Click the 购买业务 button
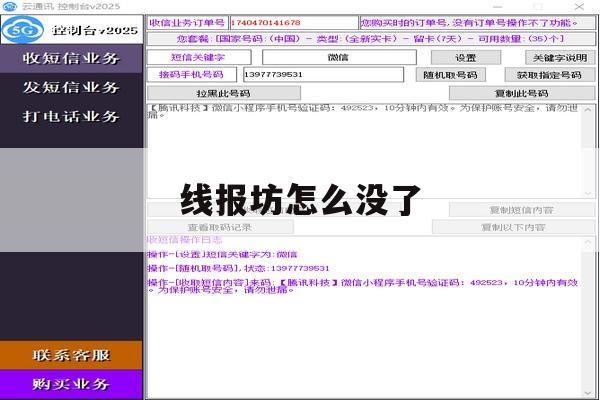Screen dimensions: 600x400 pyautogui.click(x=71, y=384)
